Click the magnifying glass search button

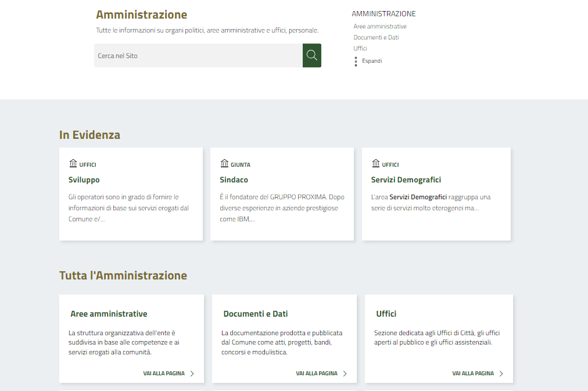[312, 55]
